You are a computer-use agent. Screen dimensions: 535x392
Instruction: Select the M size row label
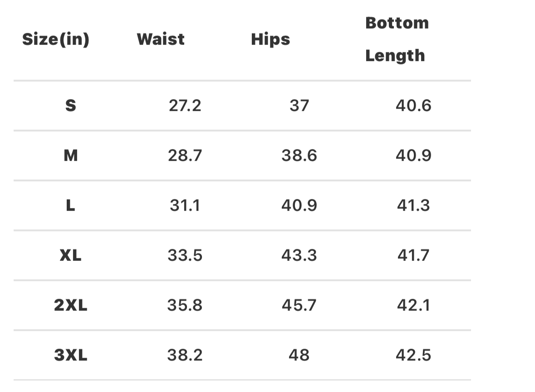coord(71,156)
